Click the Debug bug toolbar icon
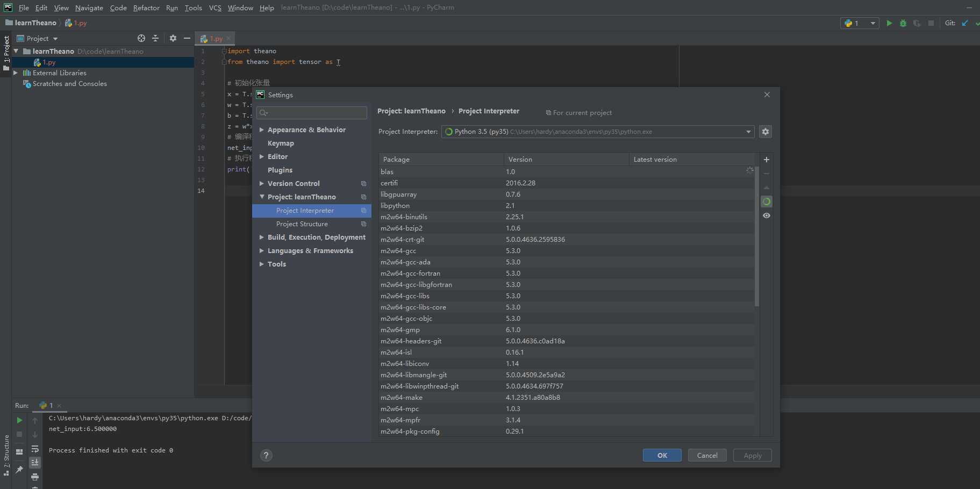 903,23
